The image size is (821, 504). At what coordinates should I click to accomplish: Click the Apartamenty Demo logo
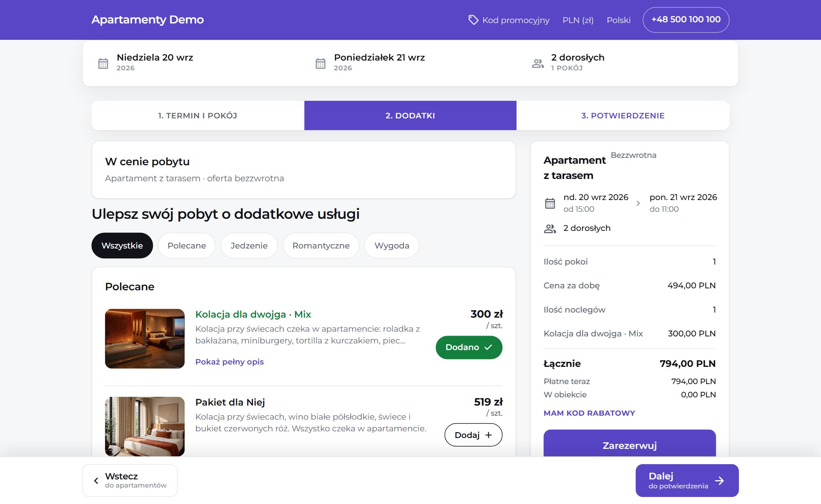tap(147, 20)
